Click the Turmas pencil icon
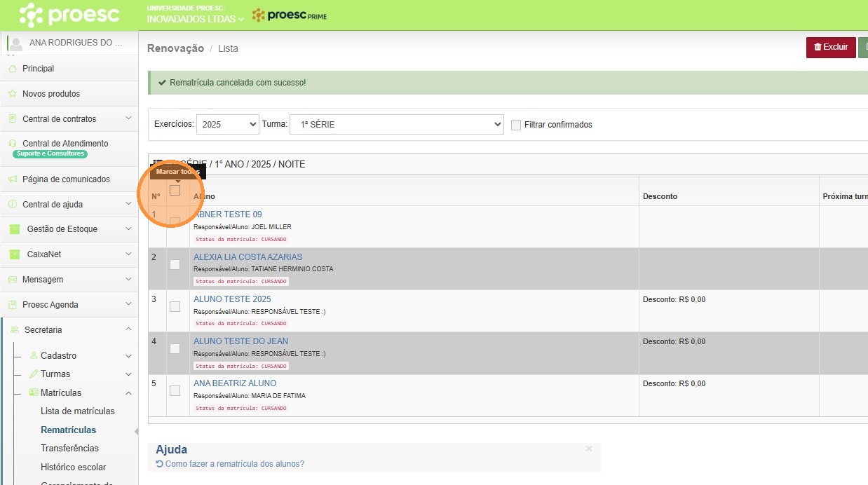This screenshot has height=485, width=868. click(33, 374)
